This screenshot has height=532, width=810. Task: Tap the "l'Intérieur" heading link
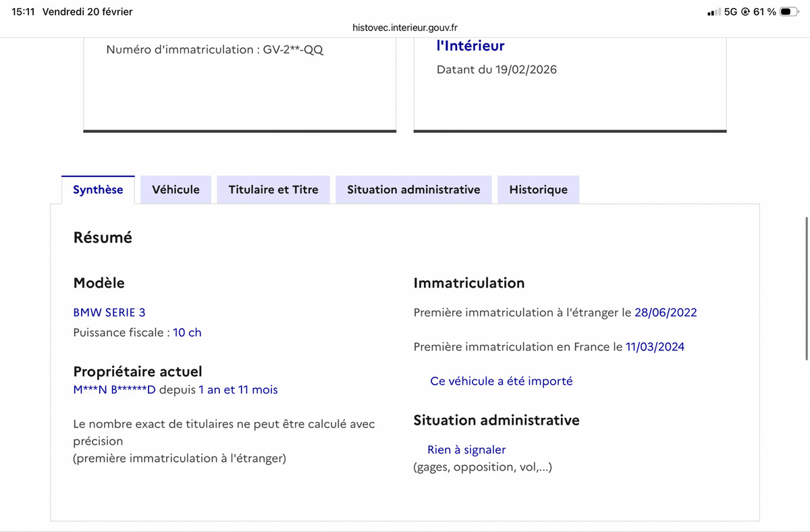point(470,46)
